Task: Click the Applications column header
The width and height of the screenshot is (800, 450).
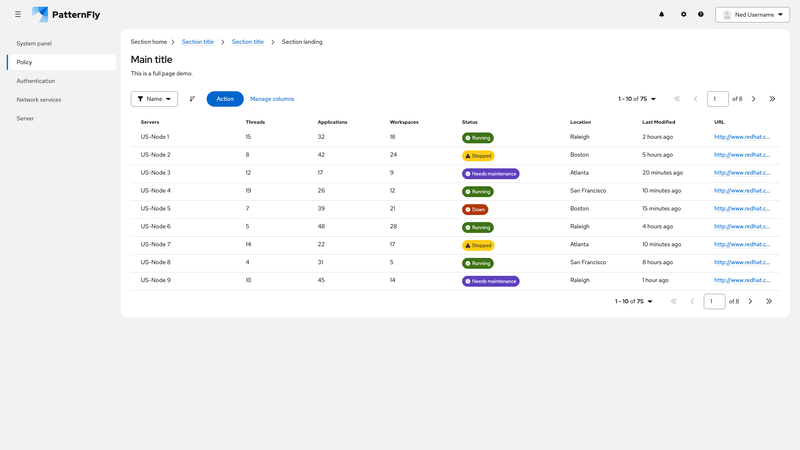Action: [x=332, y=122]
